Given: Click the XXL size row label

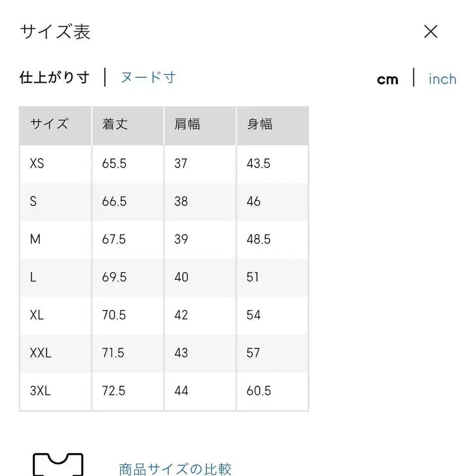Looking at the screenshot, I should pyautogui.click(x=39, y=353).
